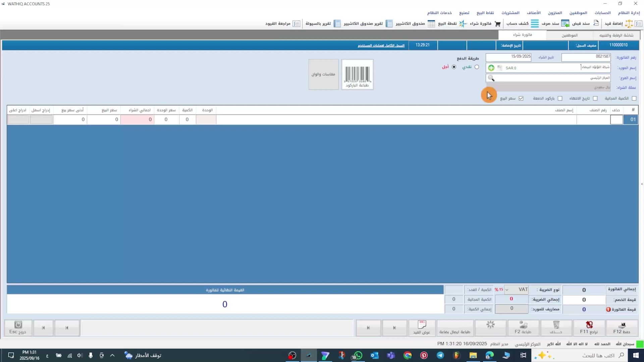Open السجل الكامل لعمليات المستخدم link
The width and height of the screenshot is (644, 362).
coord(381,46)
